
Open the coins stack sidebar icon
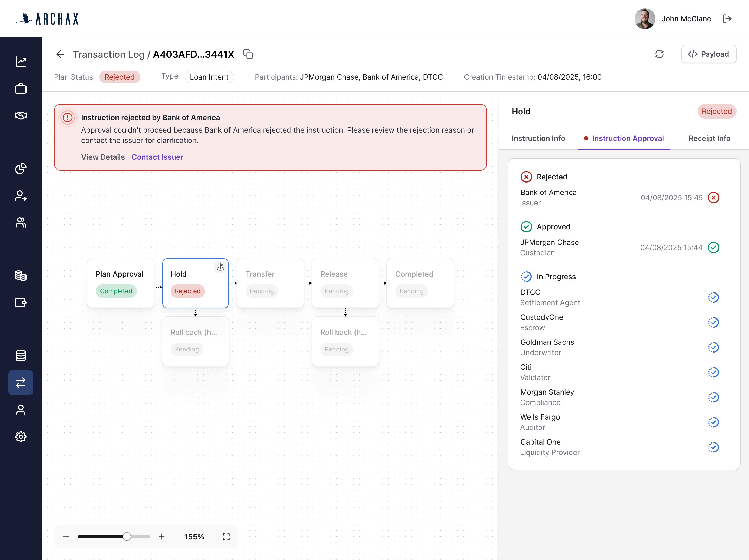(21, 275)
